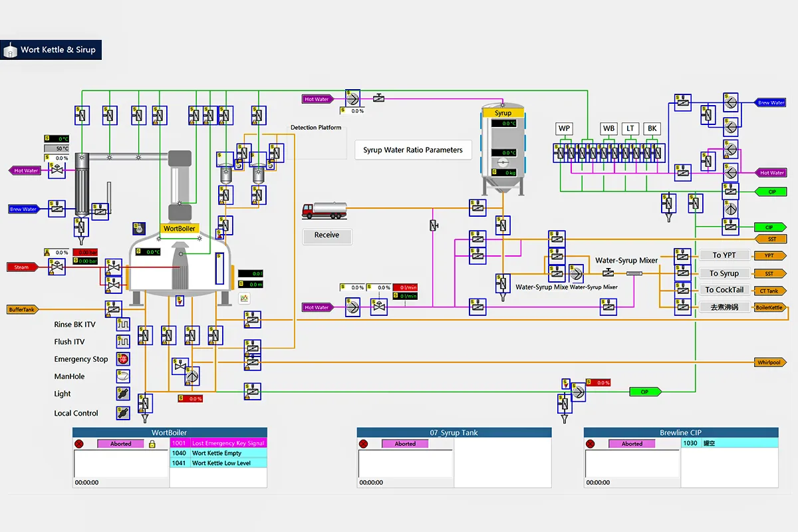Click the orange BufferTank source tag
Viewport: 798px width, 532px height.
(23, 309)
